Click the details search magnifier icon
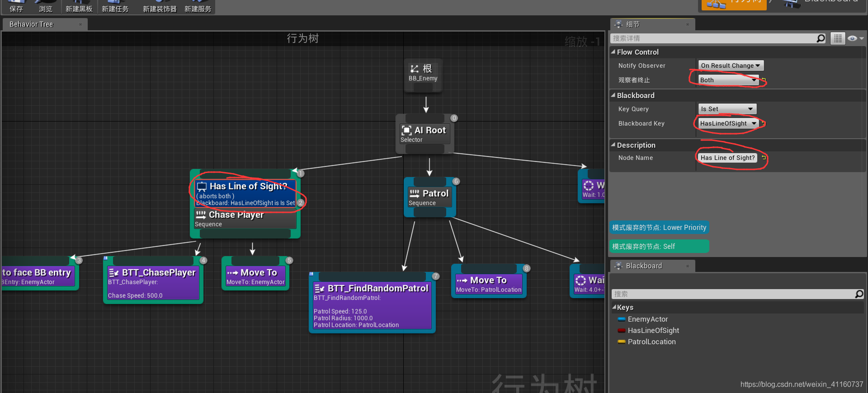This screenshot has height=393, width=868. [821, 38]
